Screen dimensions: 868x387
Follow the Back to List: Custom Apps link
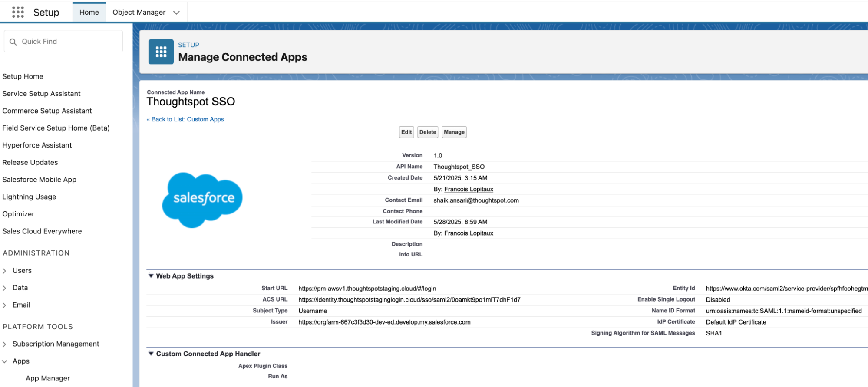pyautogui.click(x=187, y=120)
